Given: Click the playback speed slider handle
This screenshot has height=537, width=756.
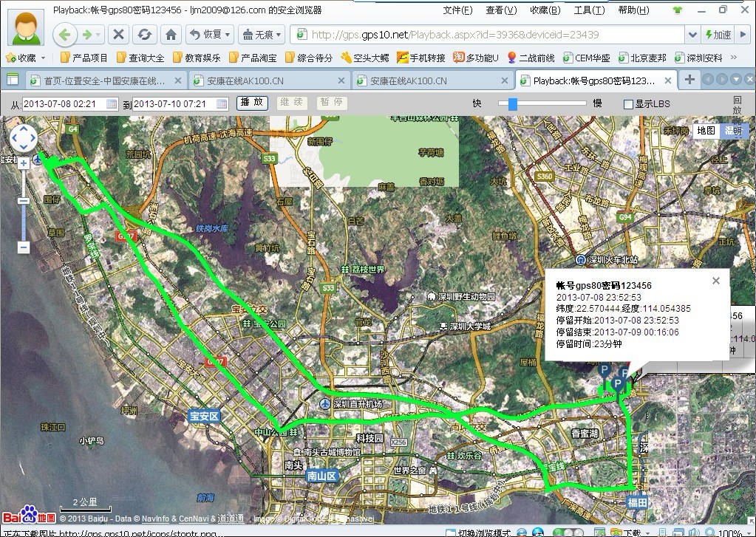Looking at the screenshot, I should 513,103.
